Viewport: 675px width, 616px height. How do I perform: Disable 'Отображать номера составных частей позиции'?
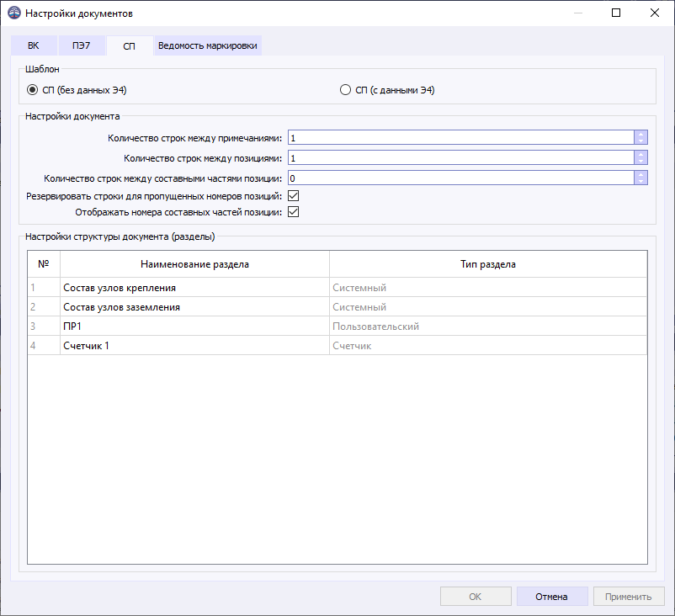click(292, 211)
